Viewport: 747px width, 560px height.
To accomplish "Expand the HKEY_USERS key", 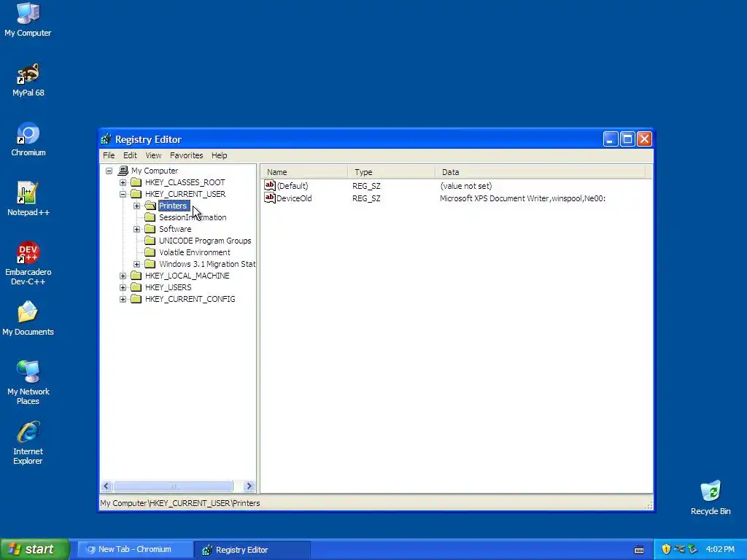I will coord(123,287).
